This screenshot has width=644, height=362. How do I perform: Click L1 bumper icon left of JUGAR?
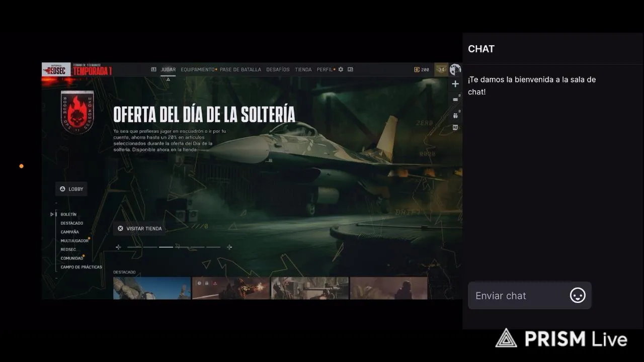153,69
